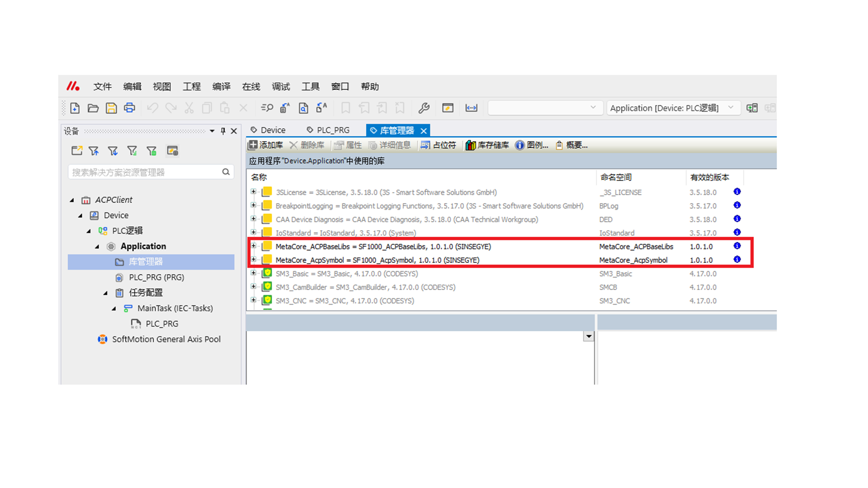This screenshot has width=868, height=488.
Task: Close the 库管理器 tab
Action: point(424,131)
